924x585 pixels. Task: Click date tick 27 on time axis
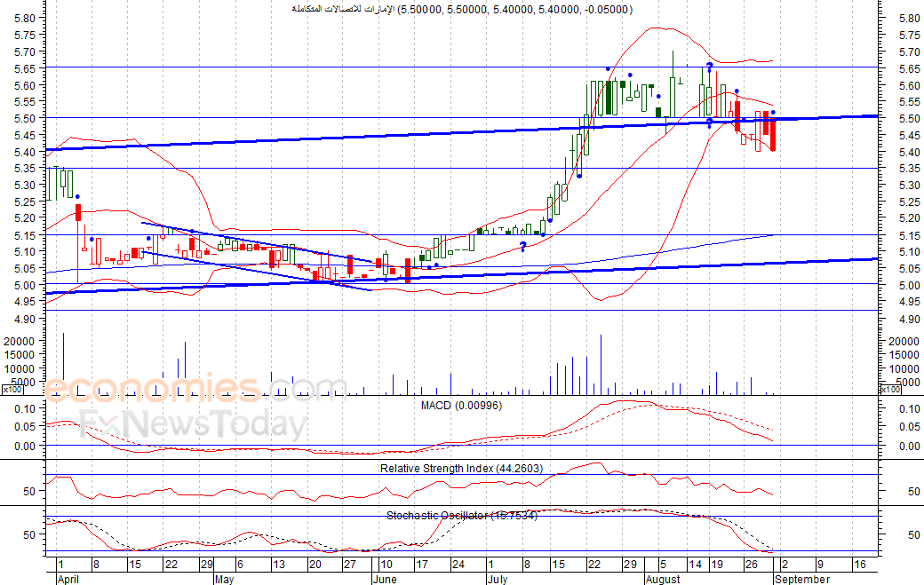350,565
